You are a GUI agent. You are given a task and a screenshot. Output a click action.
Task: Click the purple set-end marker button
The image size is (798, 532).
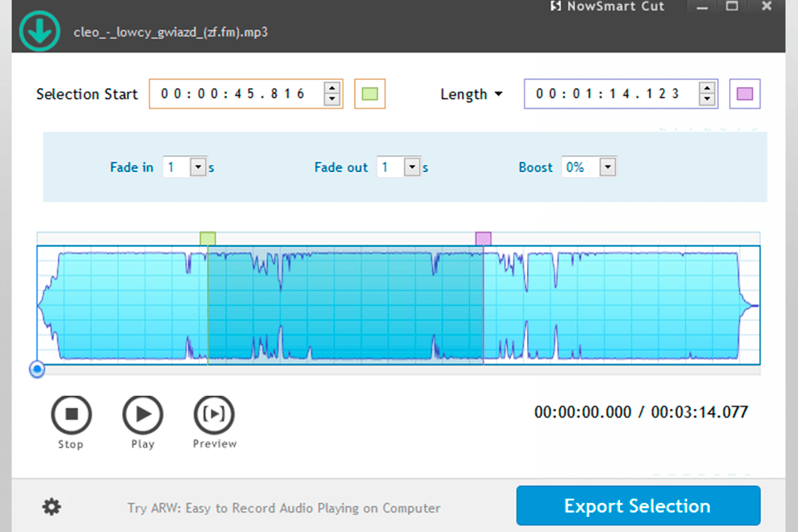tap(745, 94)
